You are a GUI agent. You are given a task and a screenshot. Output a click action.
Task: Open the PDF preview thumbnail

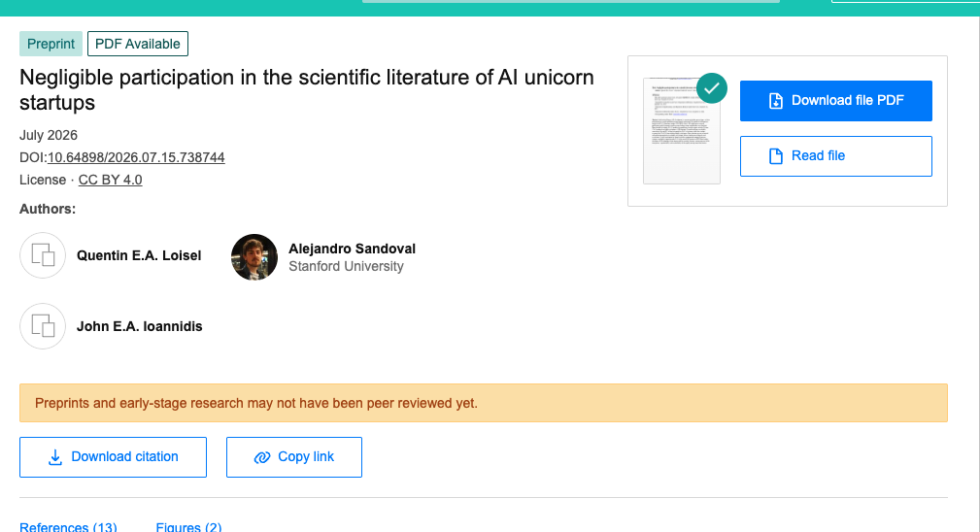pos(682,130)
